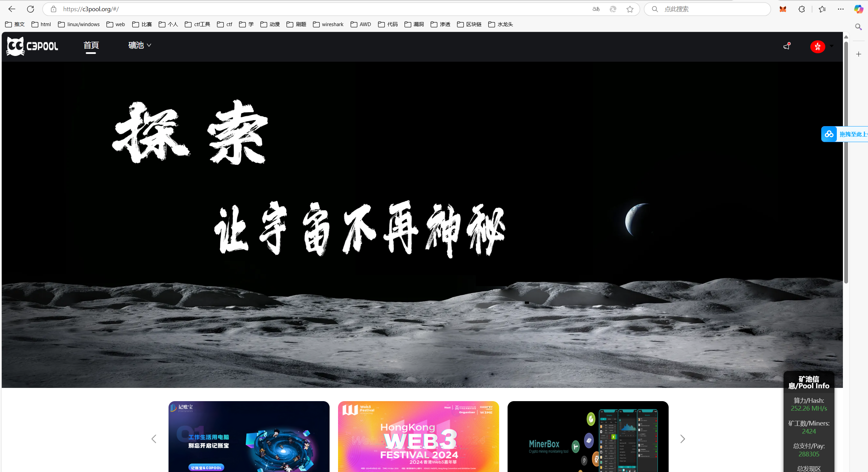Viewport: 868px width, 472px height.
Task: Open the Copilot sidebar icon
Action: tap(858, 9)
